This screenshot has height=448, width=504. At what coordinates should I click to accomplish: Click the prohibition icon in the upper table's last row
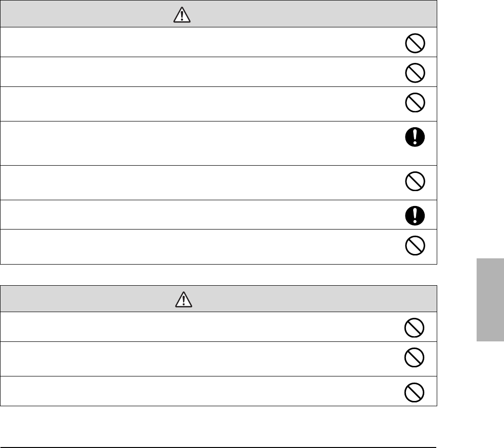click(415, 246)
